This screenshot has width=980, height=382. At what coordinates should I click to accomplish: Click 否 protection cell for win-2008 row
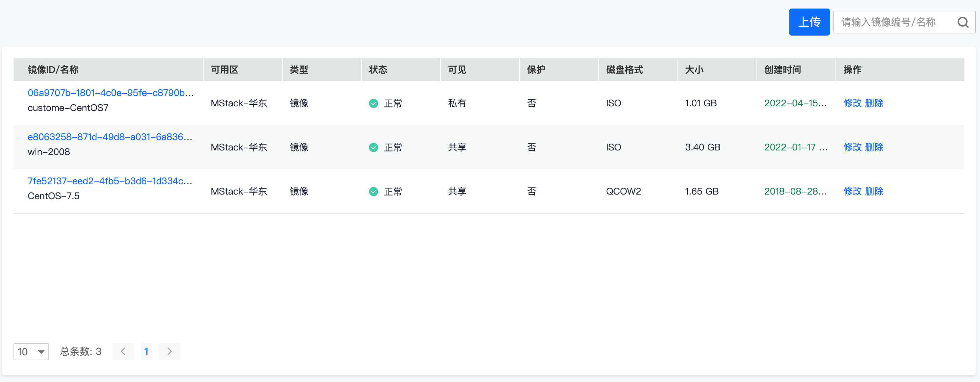point(532,147)
